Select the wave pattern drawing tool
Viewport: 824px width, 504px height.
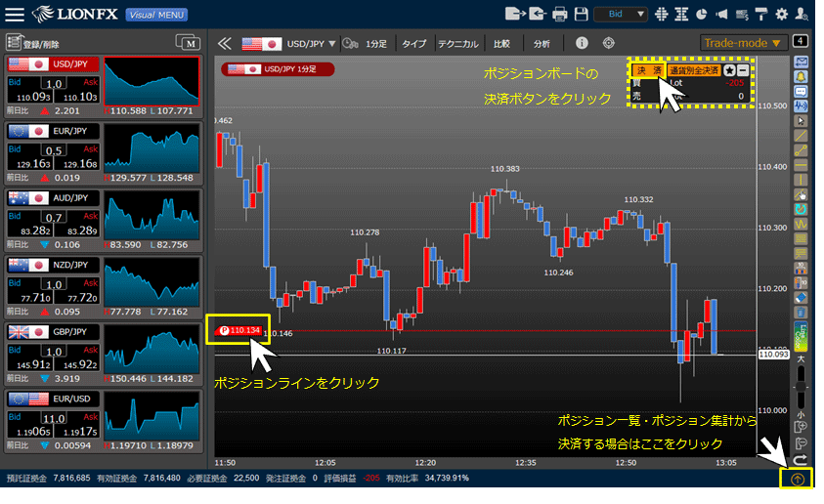tap(801, 225)
